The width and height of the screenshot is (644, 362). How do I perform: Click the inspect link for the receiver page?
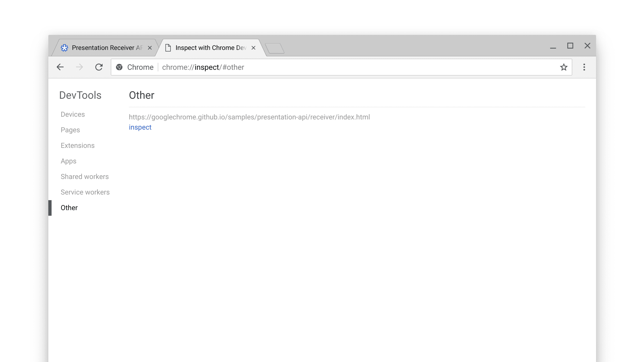tap(140, 127)
